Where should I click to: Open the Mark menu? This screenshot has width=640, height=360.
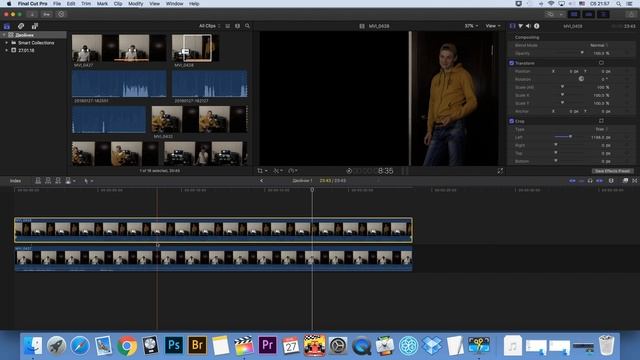pyautogui.click(x=102, y=4)
